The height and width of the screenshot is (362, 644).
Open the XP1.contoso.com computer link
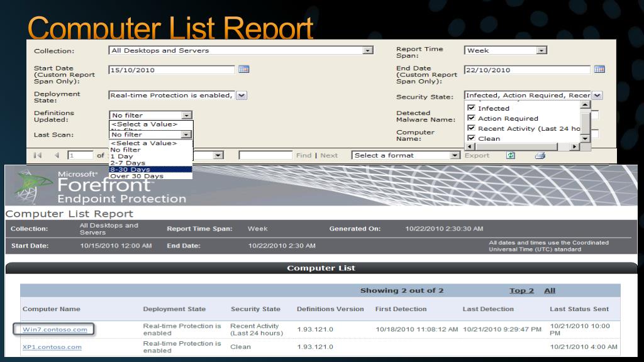click(x=52, y=347)
